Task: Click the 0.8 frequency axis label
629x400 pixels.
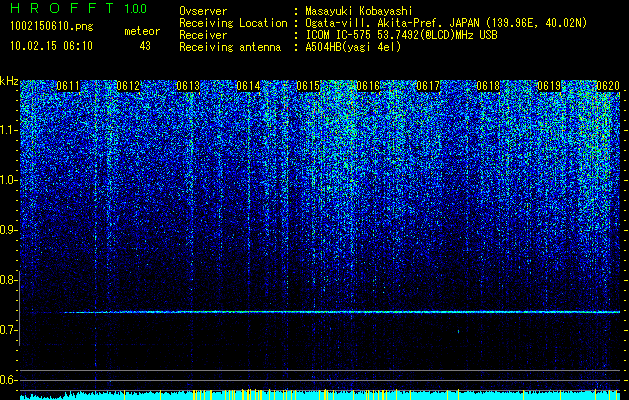Action: click(8, 280)
